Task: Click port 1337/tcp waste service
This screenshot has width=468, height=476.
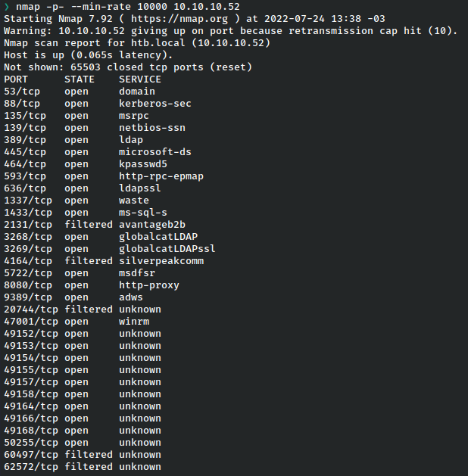Action: (x=134, y=201)
